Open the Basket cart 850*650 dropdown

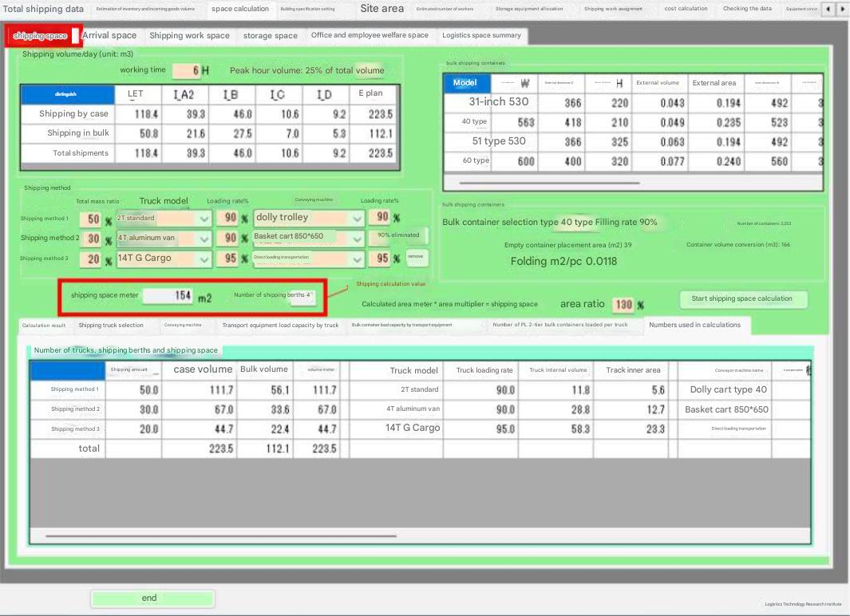pyautogui.click(x=356, y=239)
